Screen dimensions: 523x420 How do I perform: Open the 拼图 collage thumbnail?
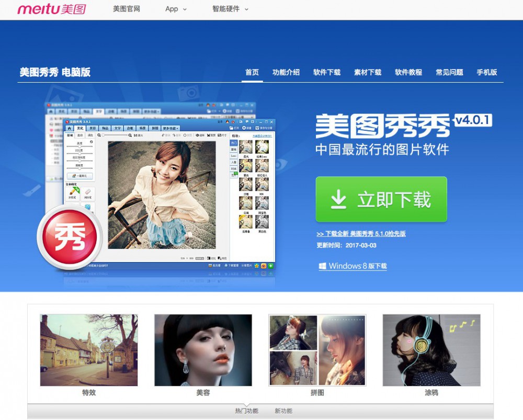[317, 350]
